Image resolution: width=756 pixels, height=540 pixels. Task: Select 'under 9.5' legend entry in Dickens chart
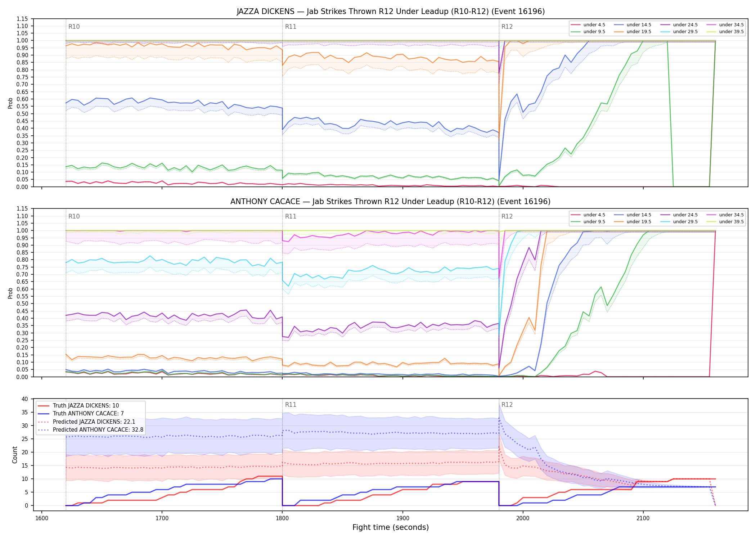coord(588,32)
